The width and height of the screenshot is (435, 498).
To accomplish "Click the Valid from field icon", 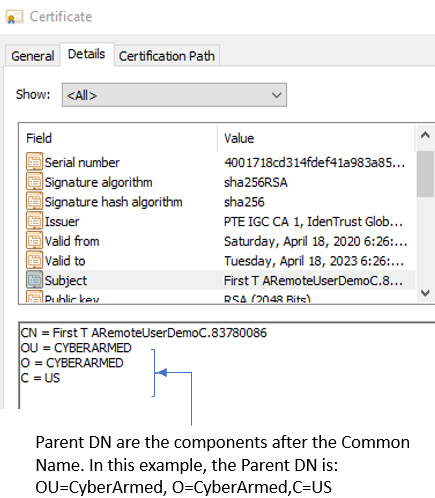I will [34, 241].
